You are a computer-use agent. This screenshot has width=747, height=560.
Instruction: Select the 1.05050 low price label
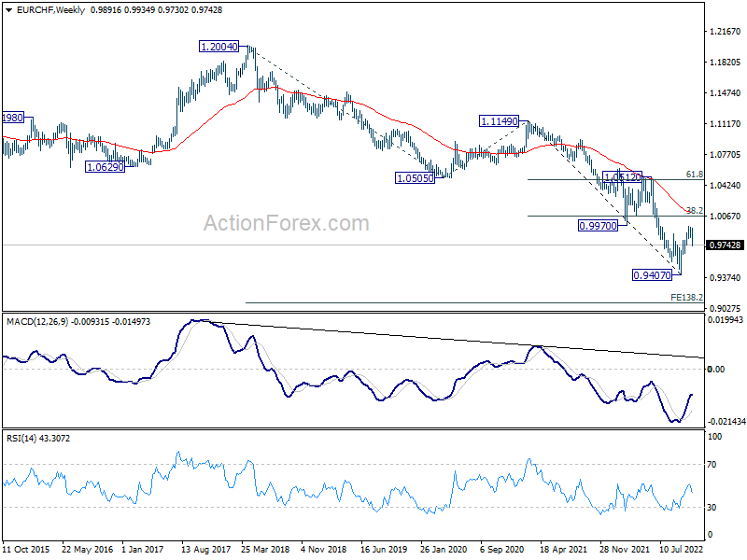pos(415,178)
